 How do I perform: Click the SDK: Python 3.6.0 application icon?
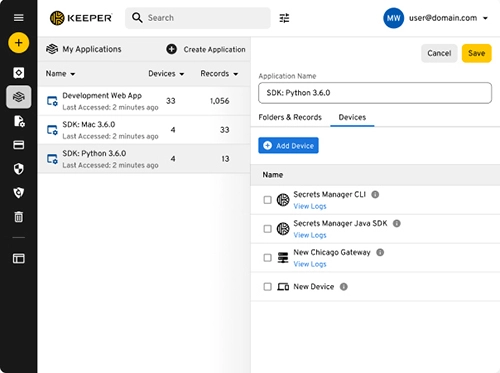(x=52, y=159)
